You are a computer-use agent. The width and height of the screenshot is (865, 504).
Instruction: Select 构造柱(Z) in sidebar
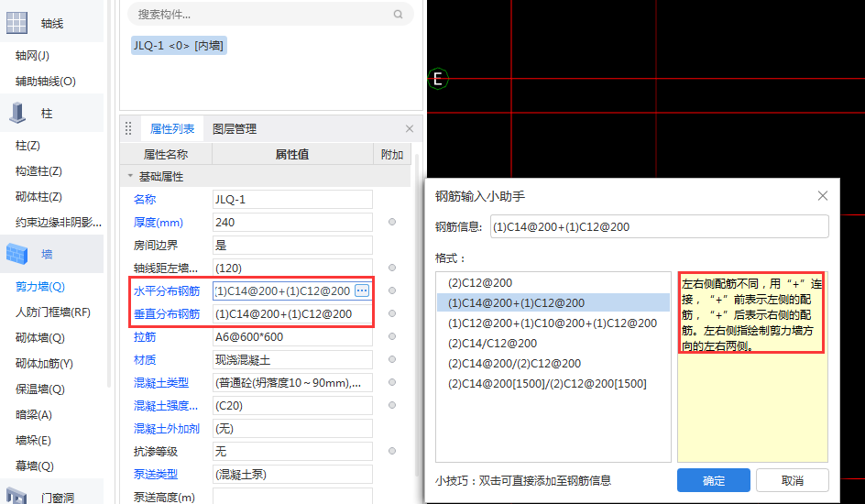point(38,171)
